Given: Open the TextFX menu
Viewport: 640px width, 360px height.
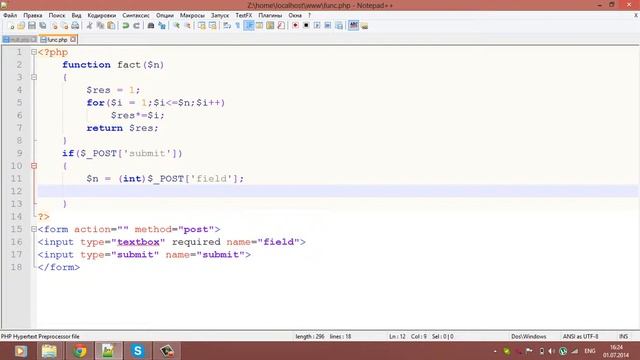Looking at the screenshot, I should pyautogui.click(x=244, y=15).
